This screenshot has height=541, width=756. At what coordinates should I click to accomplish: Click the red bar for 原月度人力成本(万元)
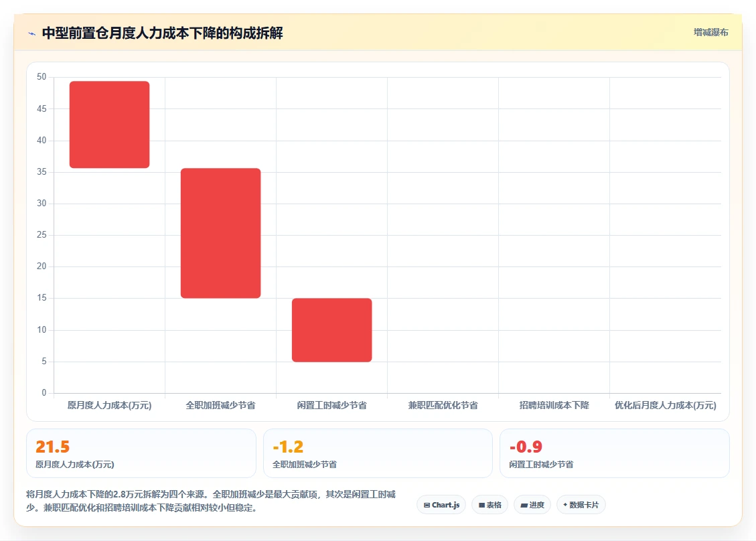click(109, 125)
